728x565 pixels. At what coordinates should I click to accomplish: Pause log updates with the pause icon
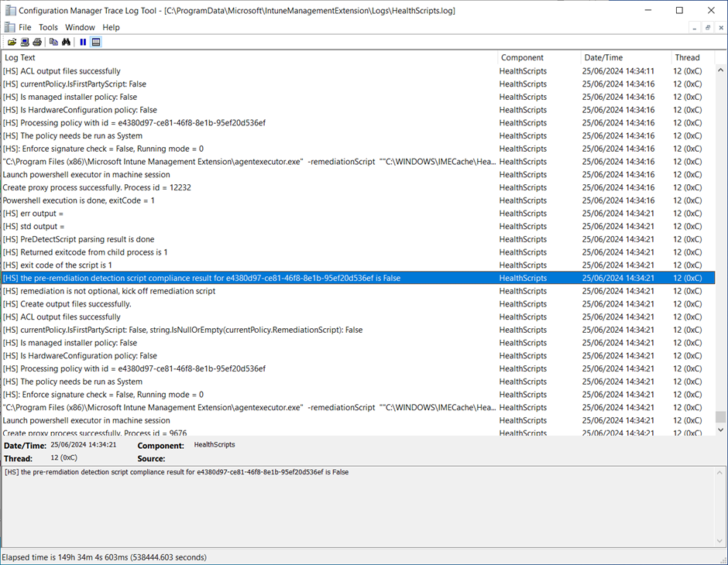83,42
